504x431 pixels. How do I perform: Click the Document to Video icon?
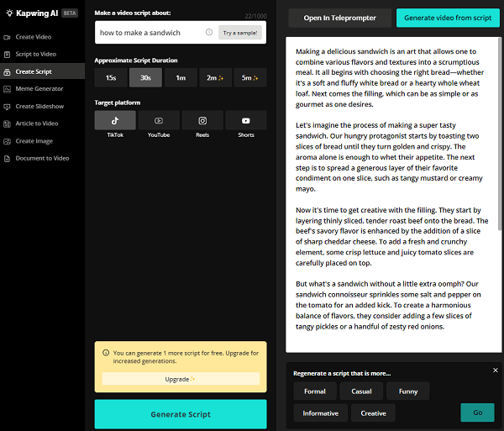pyautogui.click(x=7, y=159)
